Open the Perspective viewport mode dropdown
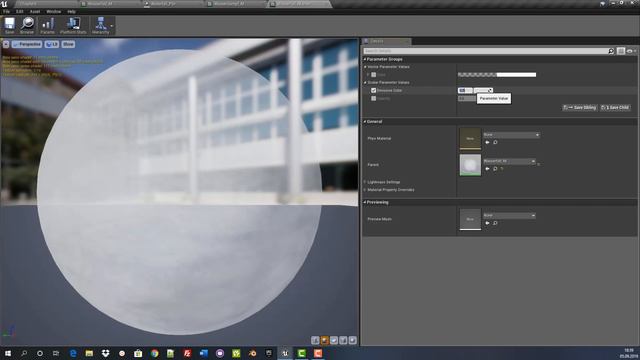This screenshot has width=640, height=360. (x=27, y=44)
